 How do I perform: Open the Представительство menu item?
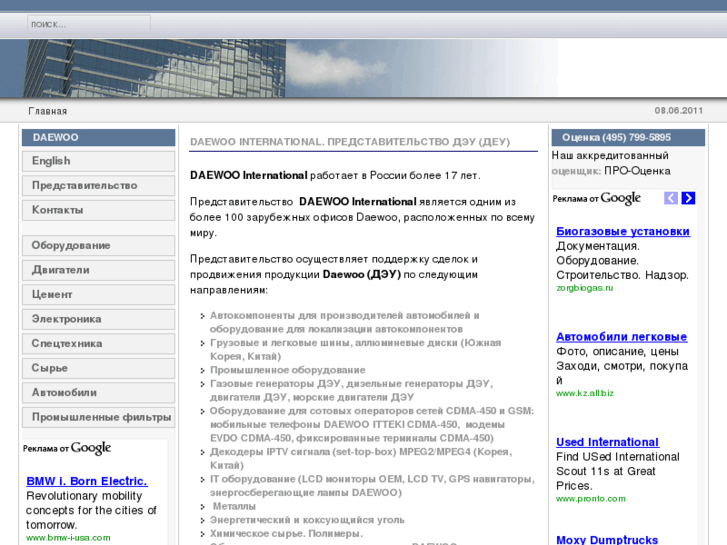[x=98, y=186]
